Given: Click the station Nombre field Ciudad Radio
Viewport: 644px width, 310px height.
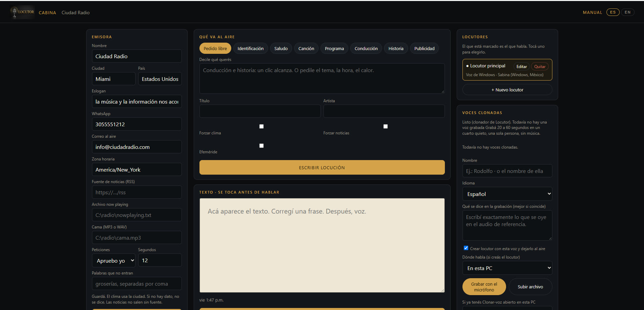Looking at the screenshot, I should (137, 56).
